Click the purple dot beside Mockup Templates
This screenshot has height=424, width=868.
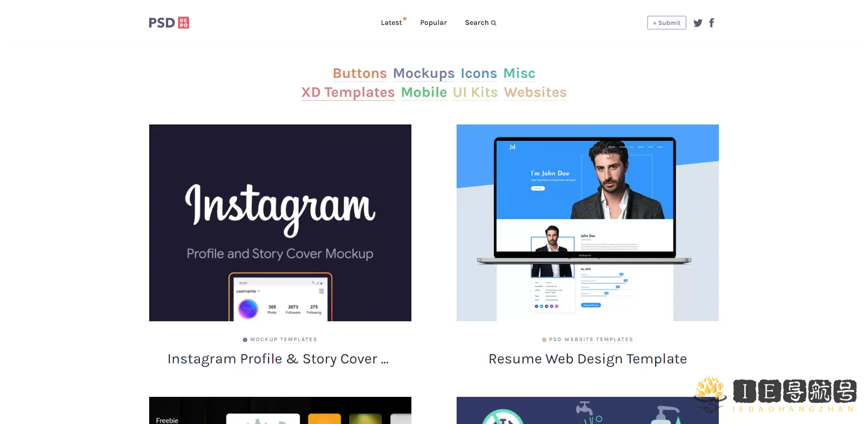pyautogui.click(x=245, y=340)
